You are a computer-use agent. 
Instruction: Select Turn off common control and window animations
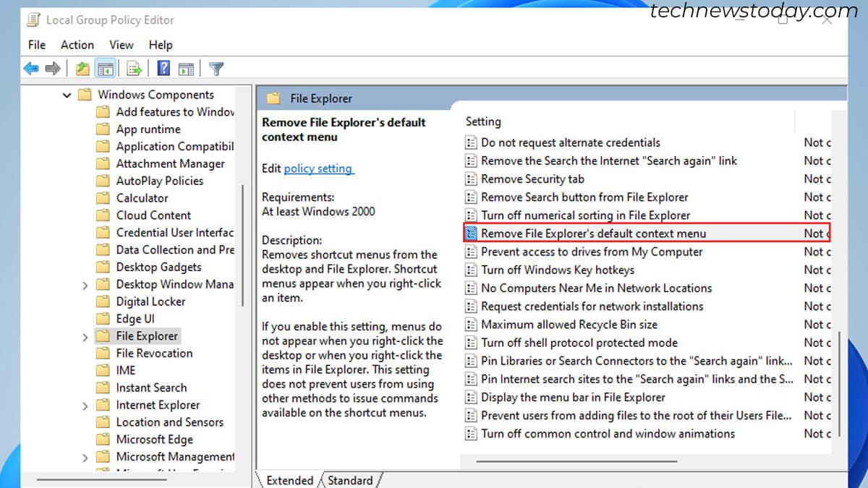point(608,434)
